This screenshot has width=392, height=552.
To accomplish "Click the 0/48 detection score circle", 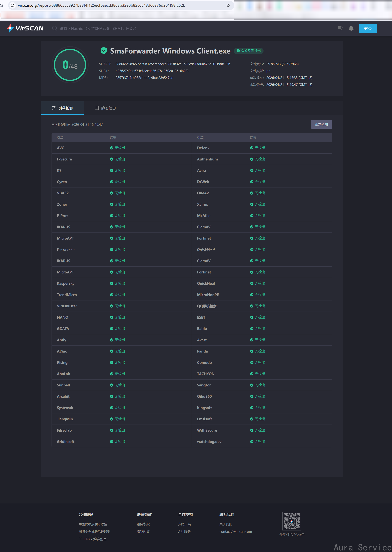I will tap(70, 65).
